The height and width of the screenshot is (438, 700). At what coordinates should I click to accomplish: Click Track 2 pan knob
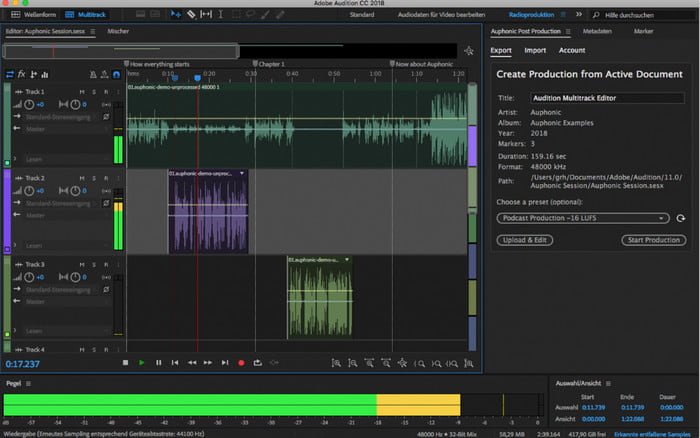(75, 191)
